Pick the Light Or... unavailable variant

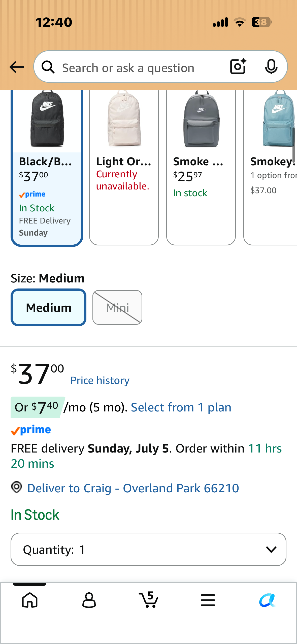coord(124,167)
